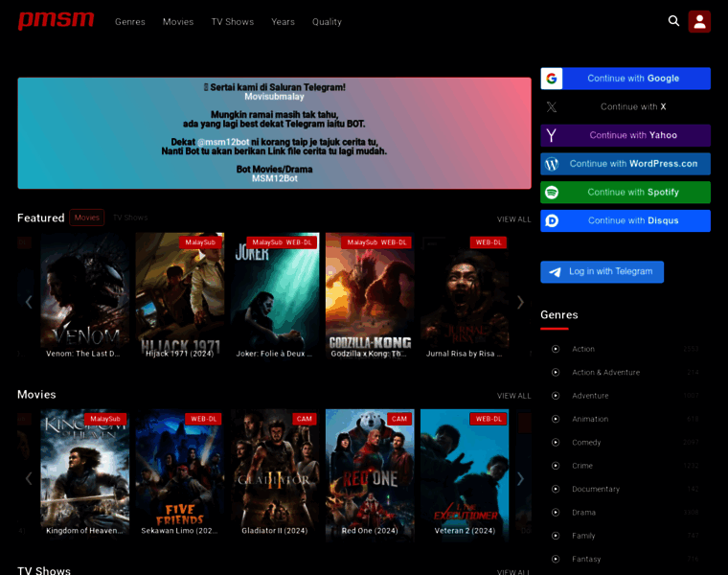This screenshot has width=728, height=575.
Task: Go to previous Movies carousel slide
Action: (x=29, y=478)
